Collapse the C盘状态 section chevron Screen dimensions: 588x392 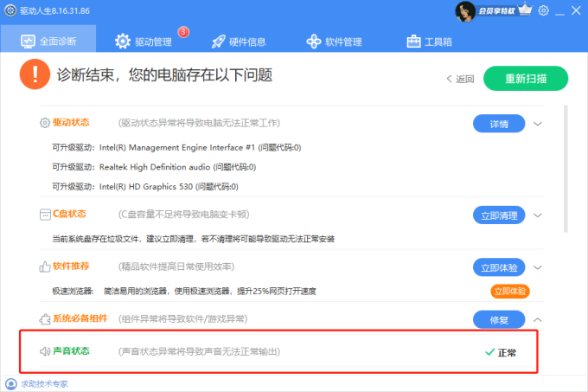(x=538, y=215)
